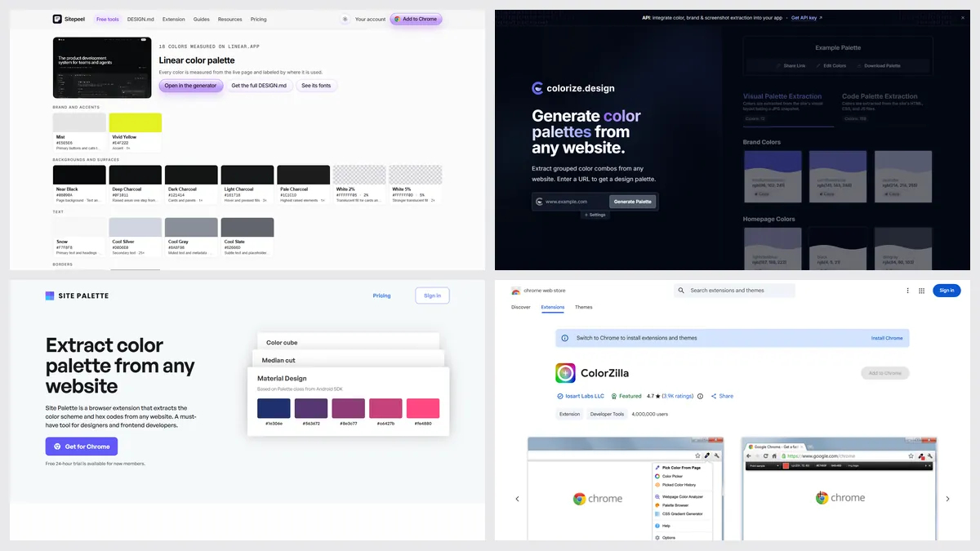Screen dimensions: 980x551
Task: Open Pricing on Site Palette
Action: click(x=381, y=295)
